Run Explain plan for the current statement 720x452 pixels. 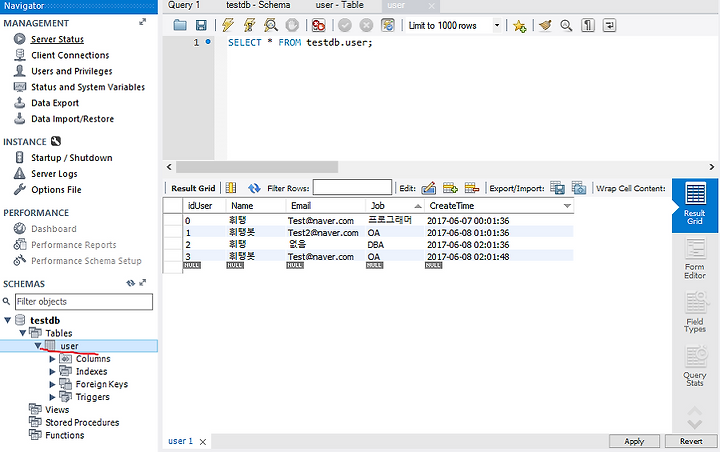coord(271,25)
